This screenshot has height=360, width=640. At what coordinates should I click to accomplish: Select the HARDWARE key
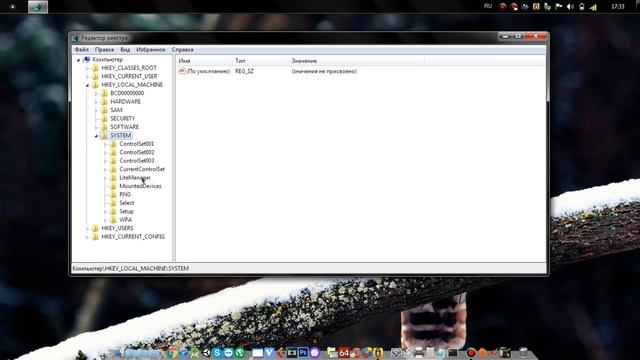[125, 102]
